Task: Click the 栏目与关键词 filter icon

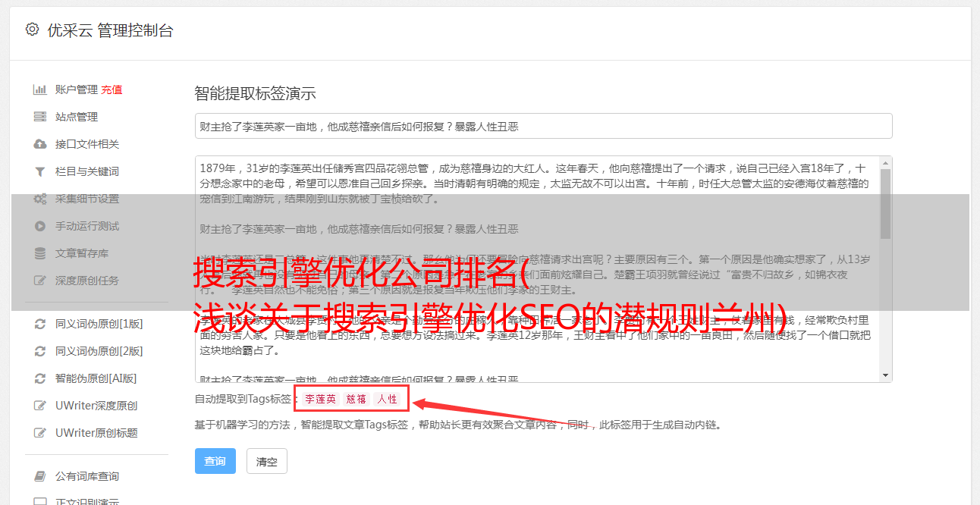Action: 40,171
